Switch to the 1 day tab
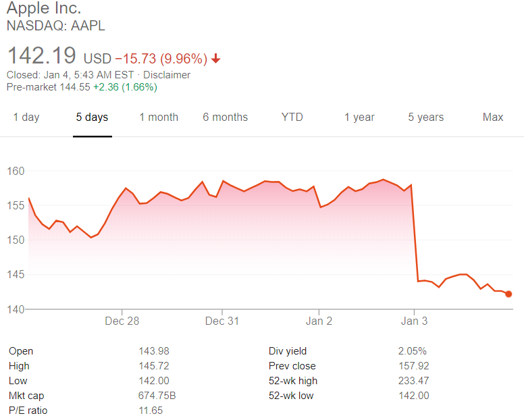This screenshot has width=524, height=420. pos(26,117)
